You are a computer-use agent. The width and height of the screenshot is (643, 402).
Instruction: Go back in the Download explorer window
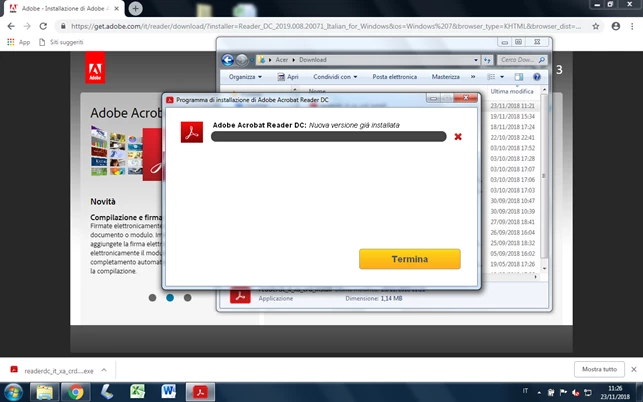coord(228,60)
